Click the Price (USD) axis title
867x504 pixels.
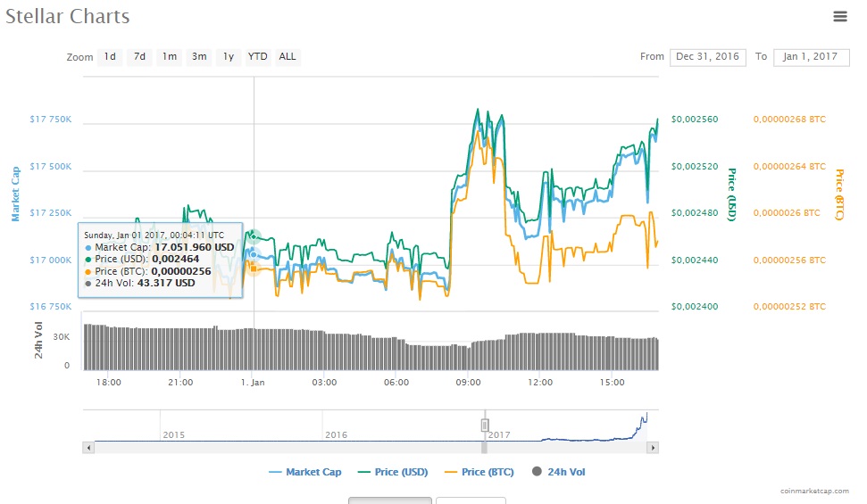732,194
